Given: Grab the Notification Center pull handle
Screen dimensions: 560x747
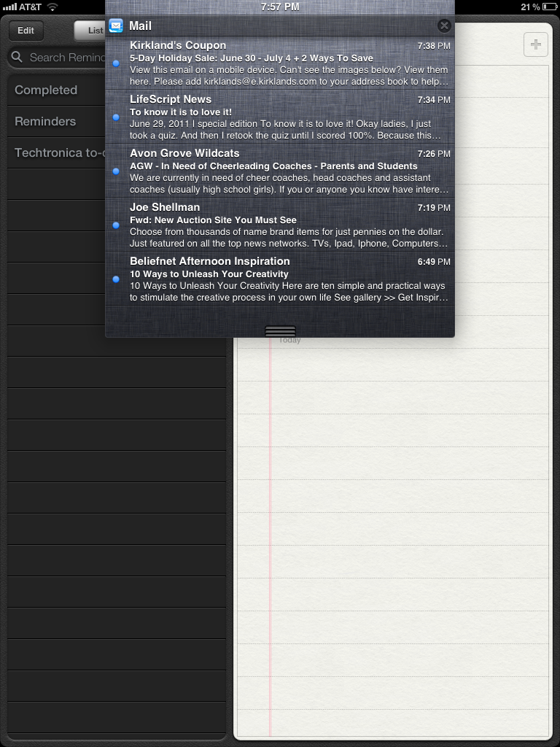Looking at the screenshot, I should tap(280, 331).
